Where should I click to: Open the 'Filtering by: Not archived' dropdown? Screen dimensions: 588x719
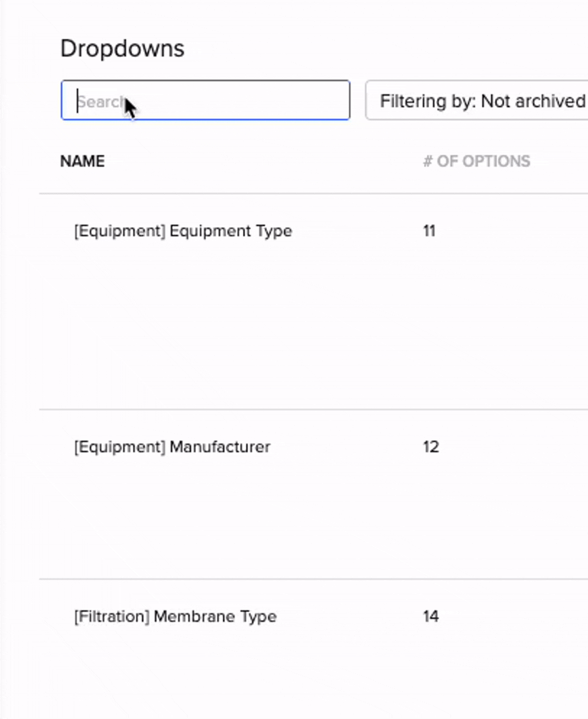click(477, 101)
